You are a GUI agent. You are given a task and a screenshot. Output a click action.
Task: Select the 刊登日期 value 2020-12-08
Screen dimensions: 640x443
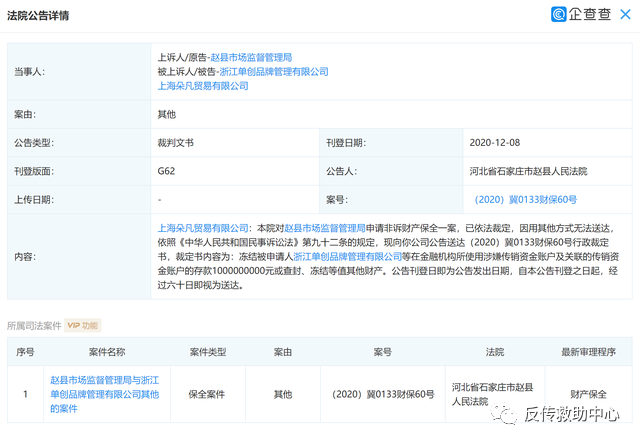point(495,143)
